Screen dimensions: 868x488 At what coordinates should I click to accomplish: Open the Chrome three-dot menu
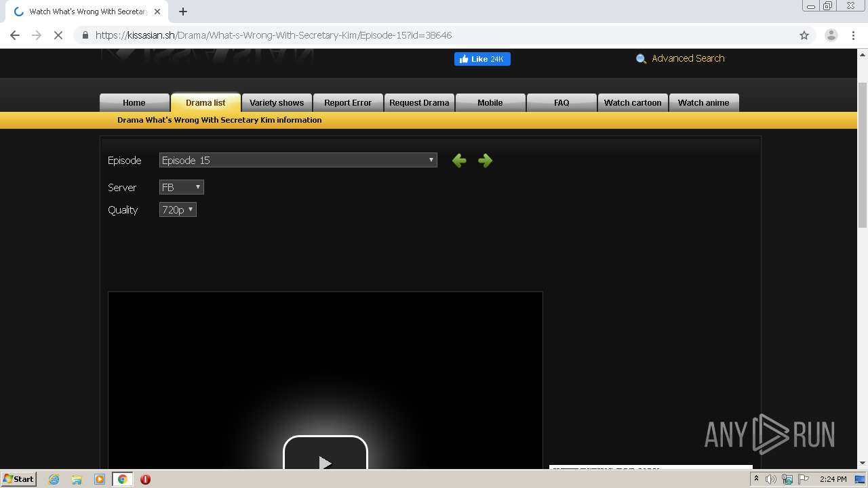tap(853, 35)
